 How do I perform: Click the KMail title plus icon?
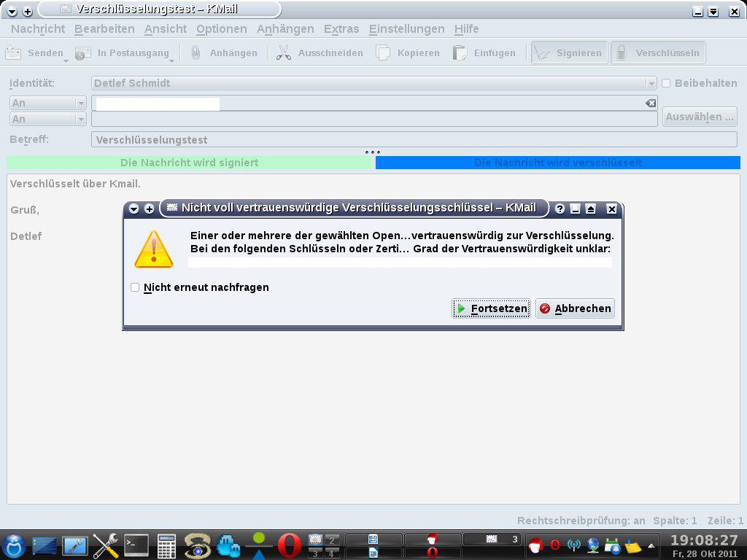[28, 12]
